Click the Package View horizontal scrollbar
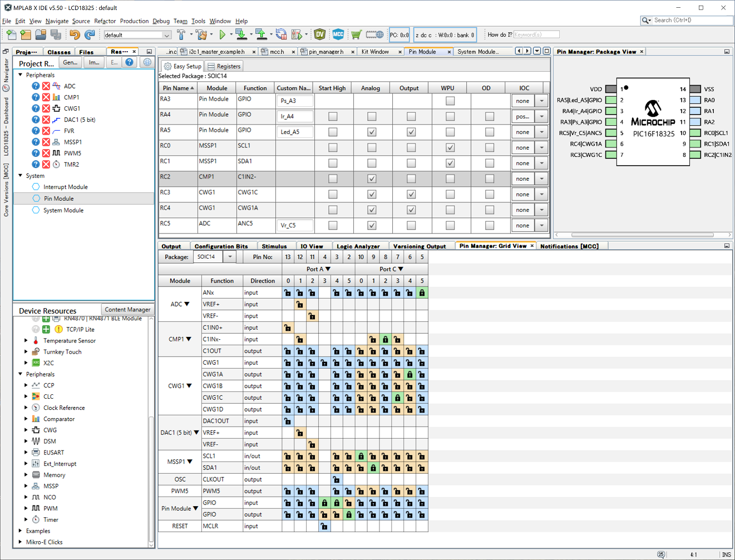735x560 pixels. [x=643, y=235]
